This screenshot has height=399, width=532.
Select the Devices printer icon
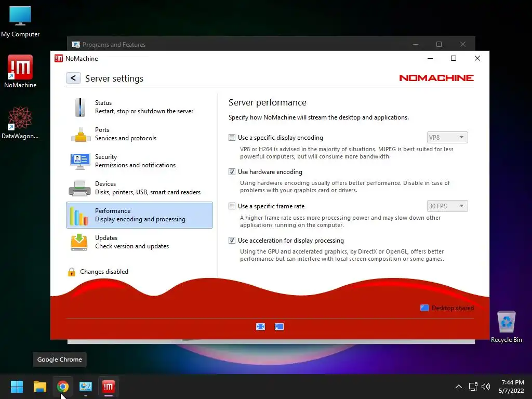click(x=79, y=188)
